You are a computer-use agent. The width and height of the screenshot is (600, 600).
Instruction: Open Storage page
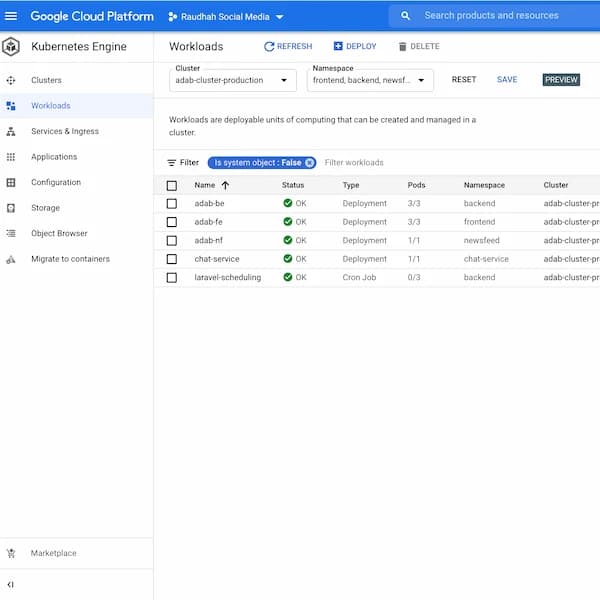coord(46,208)
